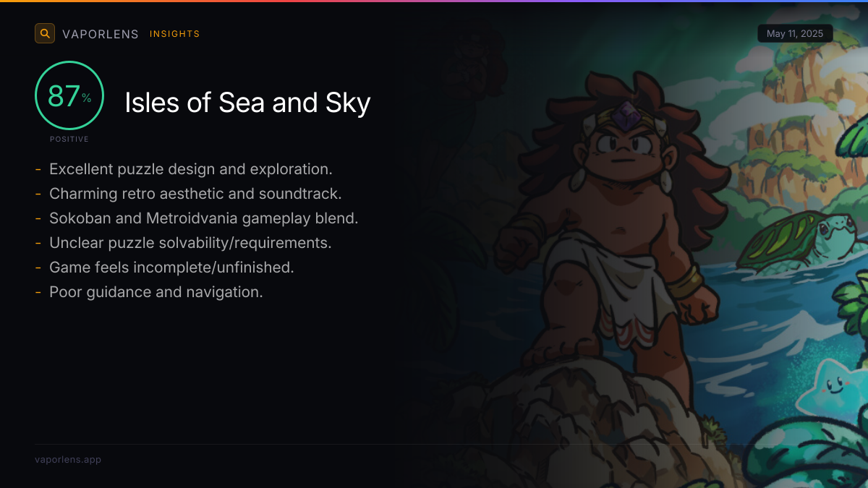Click the gradient accent bar at the top
Screen dimensions: 868x488
click(x=434, y=1)
